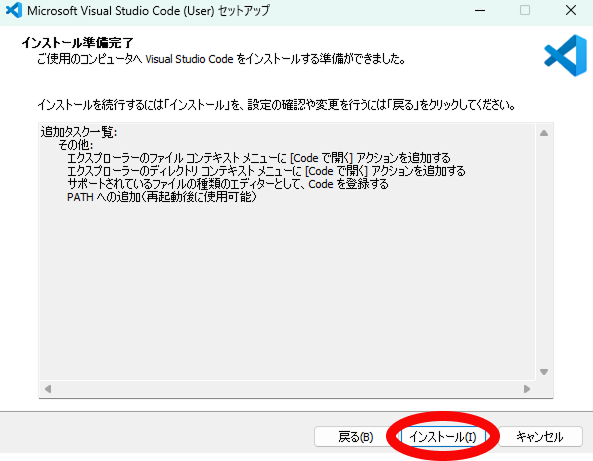Click the greyed-out maximize window button

click(525, 11)
